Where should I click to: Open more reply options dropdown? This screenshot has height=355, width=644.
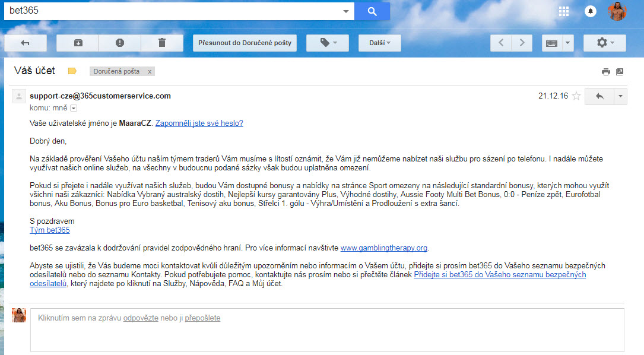[x=621, y=96]
